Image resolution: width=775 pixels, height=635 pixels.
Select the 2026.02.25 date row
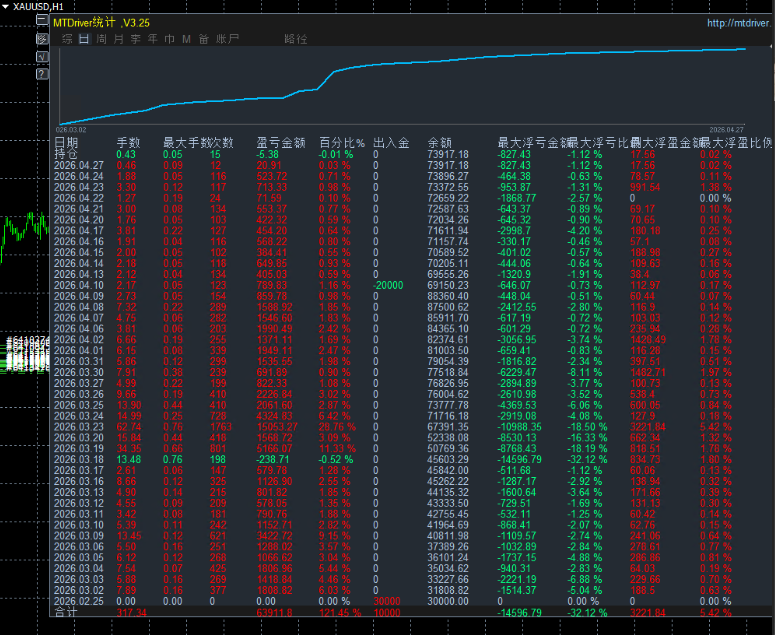pyautogui.click(x=79, y=601)
